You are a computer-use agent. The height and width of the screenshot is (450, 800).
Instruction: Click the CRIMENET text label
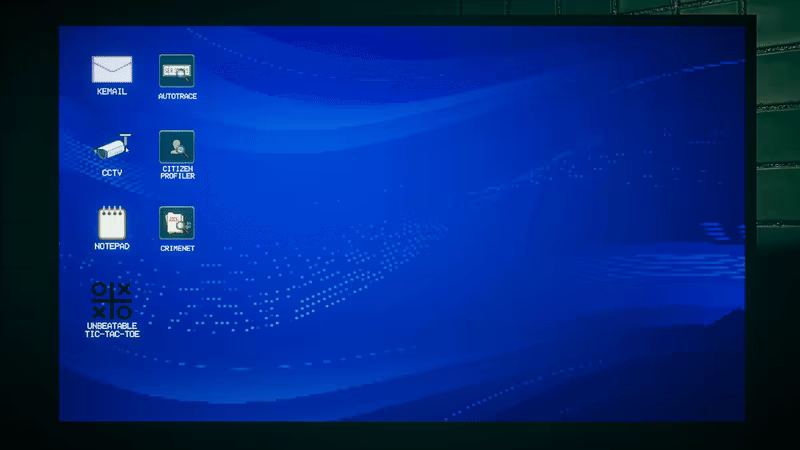coord(177,248)
